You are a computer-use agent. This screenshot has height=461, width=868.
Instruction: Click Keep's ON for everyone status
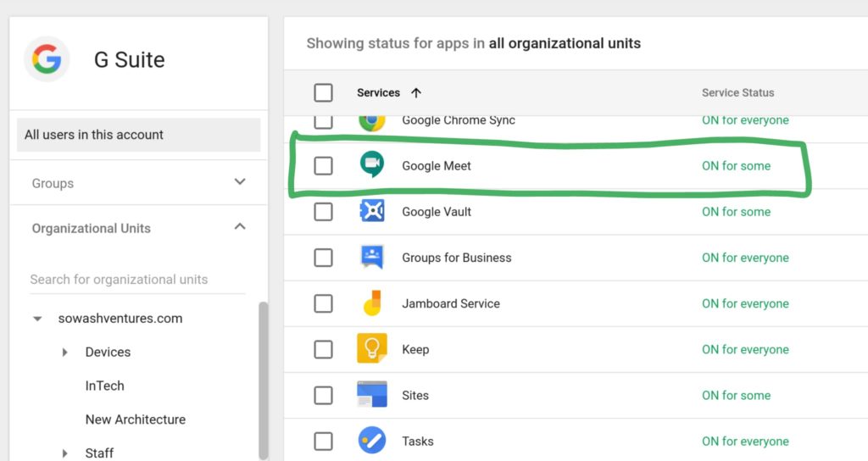click(x=745, y=350)
